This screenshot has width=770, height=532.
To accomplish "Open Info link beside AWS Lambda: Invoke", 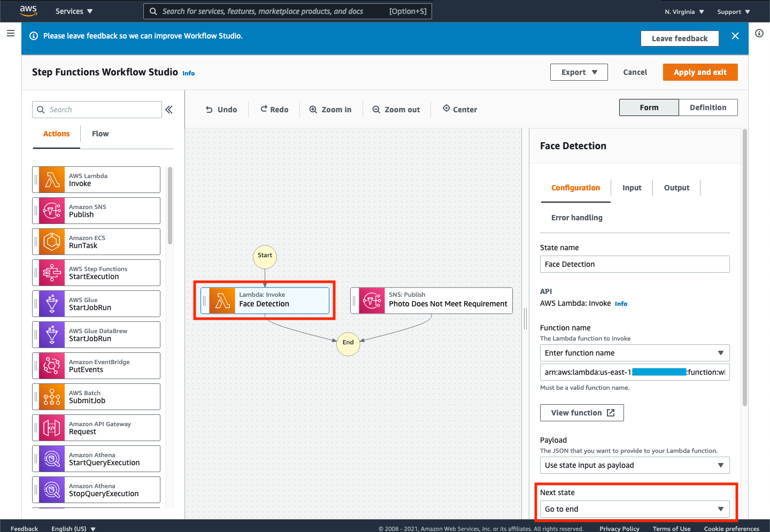I will pyautogui.click(x=621, y=304).
